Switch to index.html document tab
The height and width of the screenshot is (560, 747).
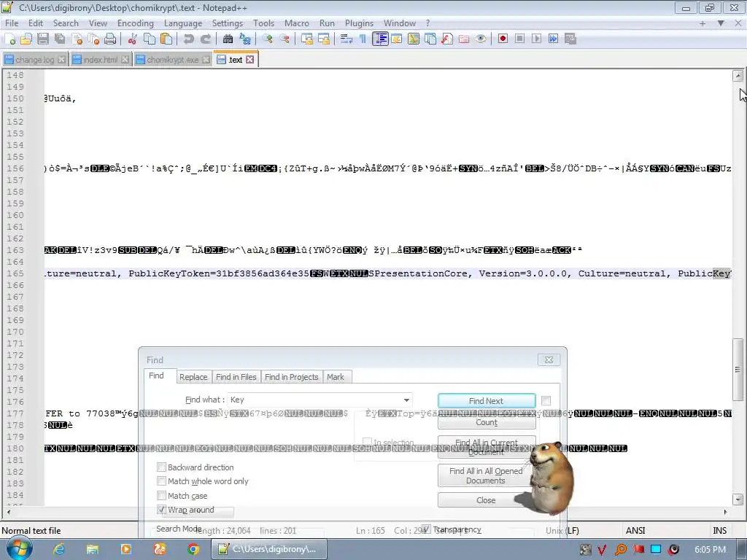pyautogui.click(x=100, y=60)
